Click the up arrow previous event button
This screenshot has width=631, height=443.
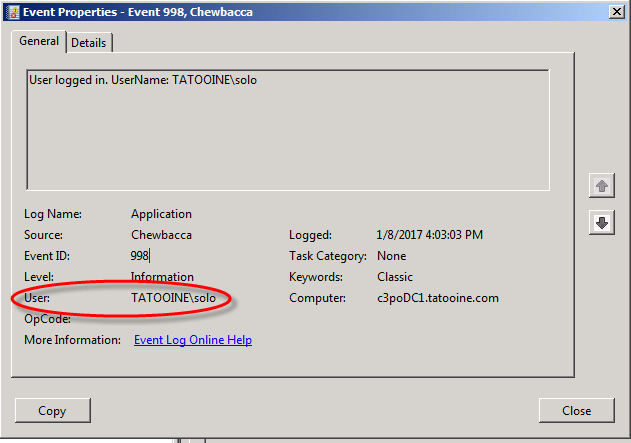[x=602, y=186]
